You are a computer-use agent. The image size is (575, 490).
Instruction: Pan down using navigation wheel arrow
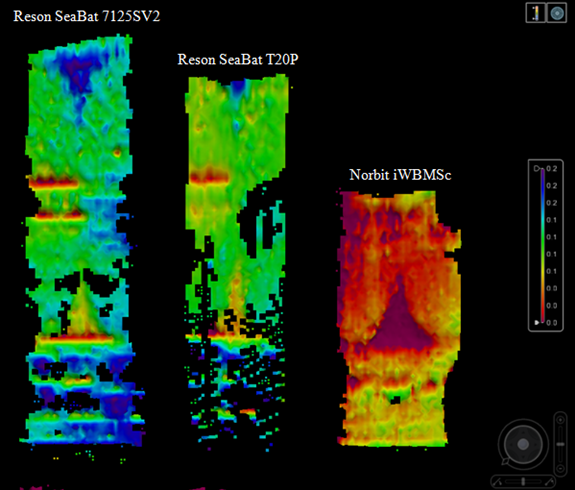(x=523, y=457)
